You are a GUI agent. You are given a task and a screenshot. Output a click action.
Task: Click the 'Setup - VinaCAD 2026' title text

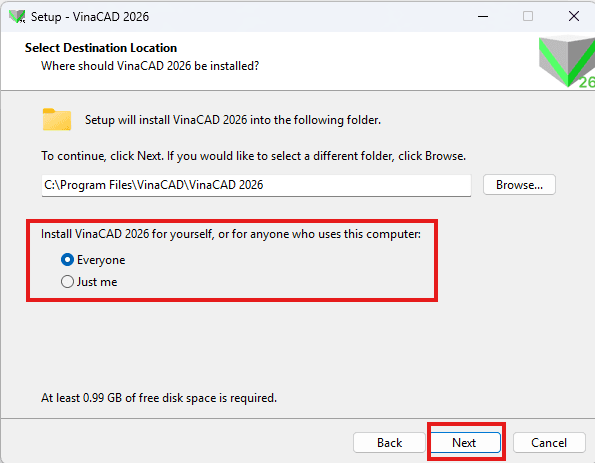pyautogui.click(x=90, y=17)
